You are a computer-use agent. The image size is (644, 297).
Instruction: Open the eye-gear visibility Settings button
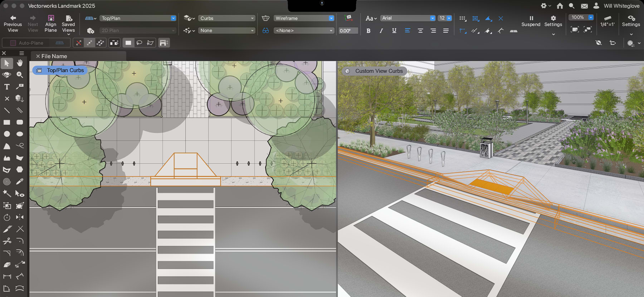pos(631,21)
